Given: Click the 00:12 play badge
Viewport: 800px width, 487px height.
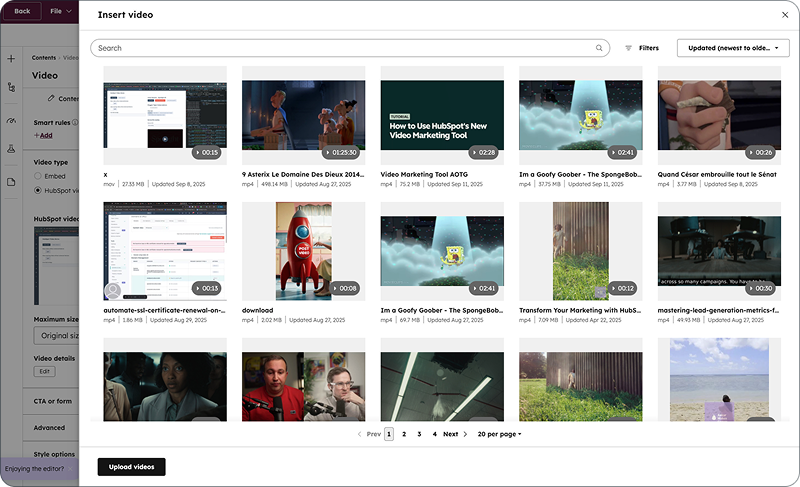Looking at the screenshot, I should pyautogui.click(x=622, y=288).
